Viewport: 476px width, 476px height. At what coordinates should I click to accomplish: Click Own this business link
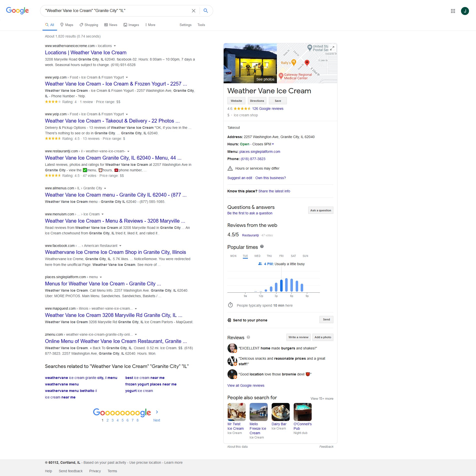(x=270, y=178)
